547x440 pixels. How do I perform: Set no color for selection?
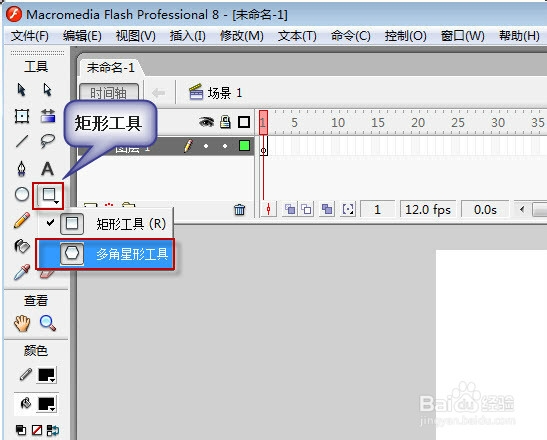(x=37, y=430)
